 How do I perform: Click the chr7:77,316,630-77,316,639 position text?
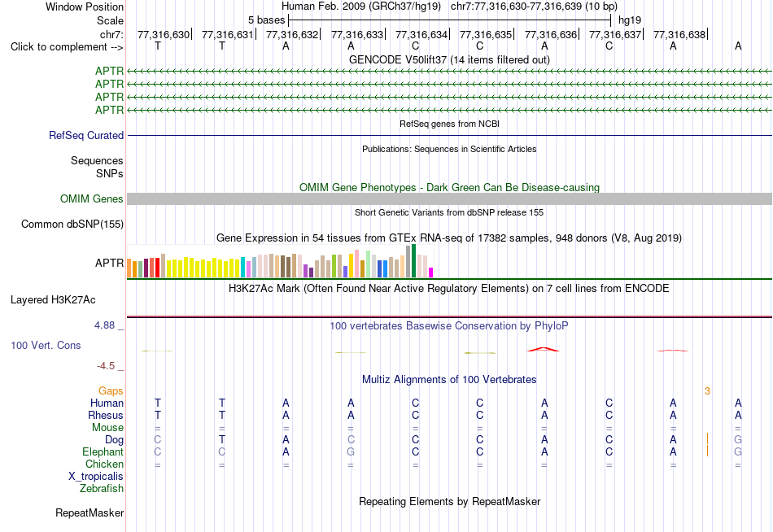coord(534,7)
